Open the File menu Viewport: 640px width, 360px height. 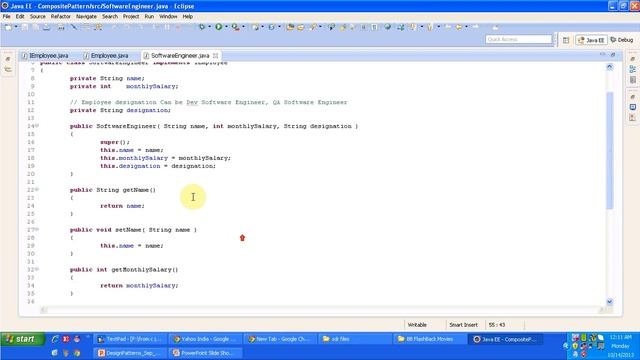[x=7, y=16]
